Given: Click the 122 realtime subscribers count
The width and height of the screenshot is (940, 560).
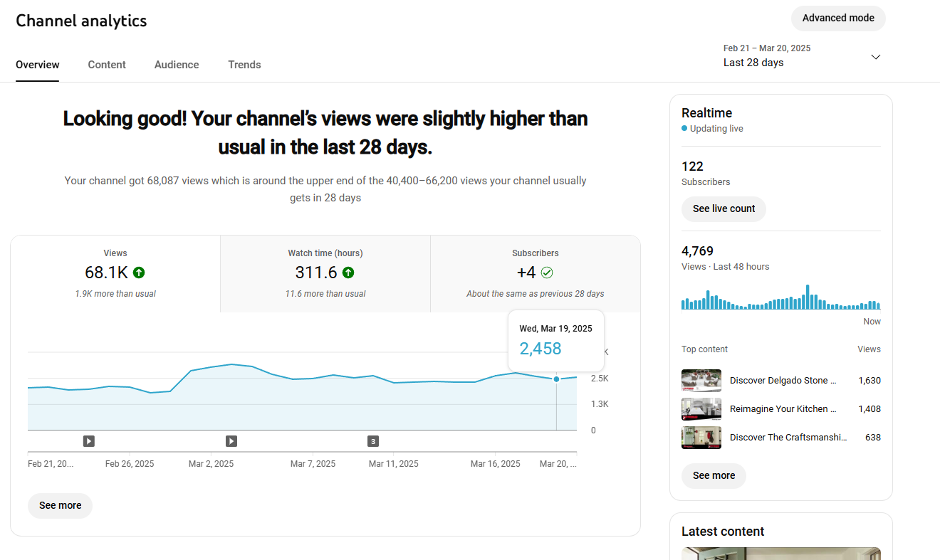Looking at the screenshot, I should 692,167.
